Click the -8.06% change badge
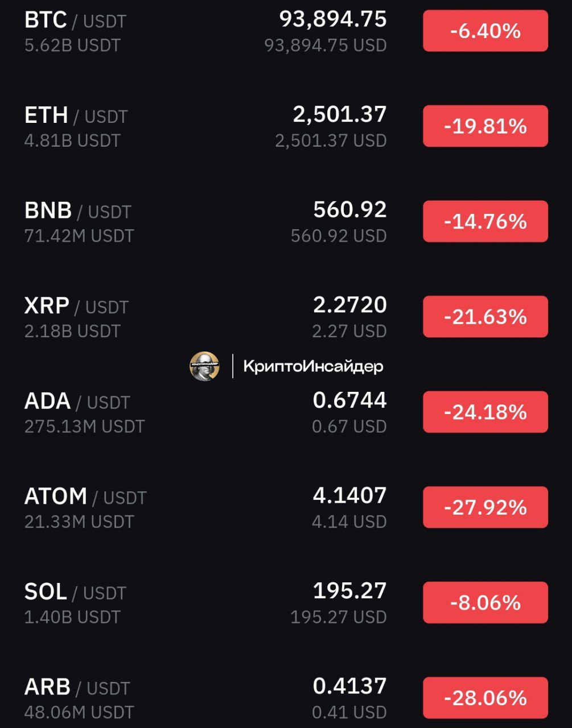The height and width of the screenshot is (728, 572). tap(485, 602)
